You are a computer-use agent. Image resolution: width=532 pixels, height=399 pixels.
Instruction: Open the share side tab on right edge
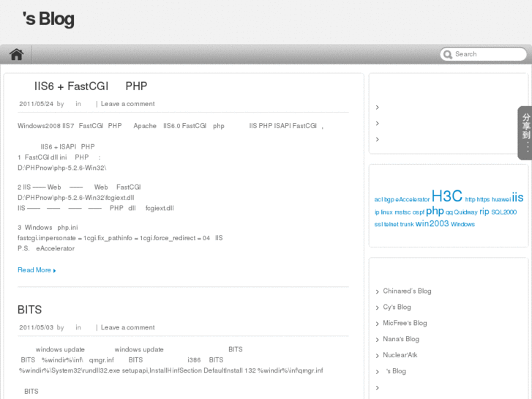tap(525, 133)
